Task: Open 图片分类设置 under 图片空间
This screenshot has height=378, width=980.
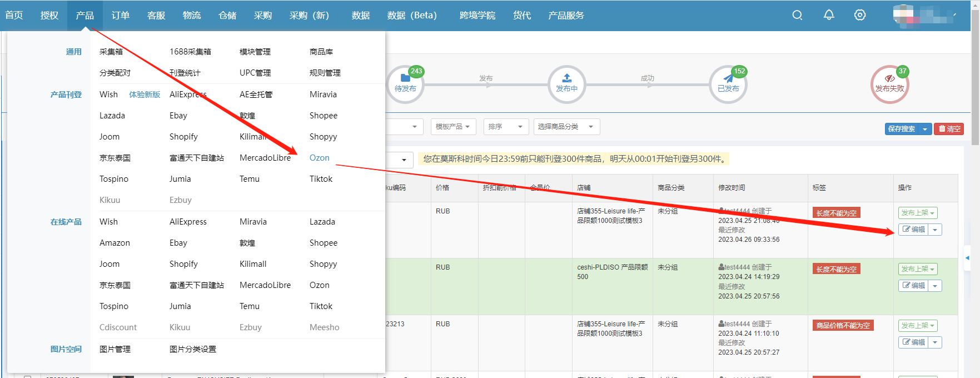Action: 193,349
